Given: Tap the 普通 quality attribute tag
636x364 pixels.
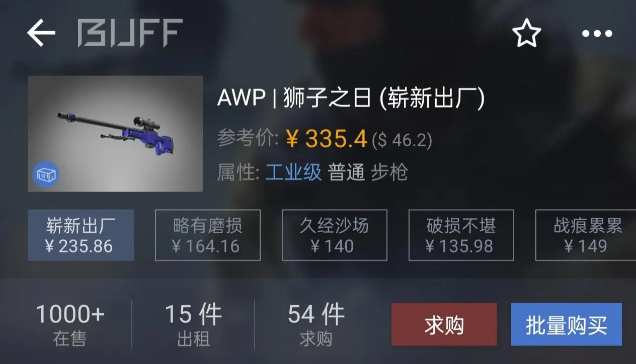Looking at the screenshot, I should [346, 172].
